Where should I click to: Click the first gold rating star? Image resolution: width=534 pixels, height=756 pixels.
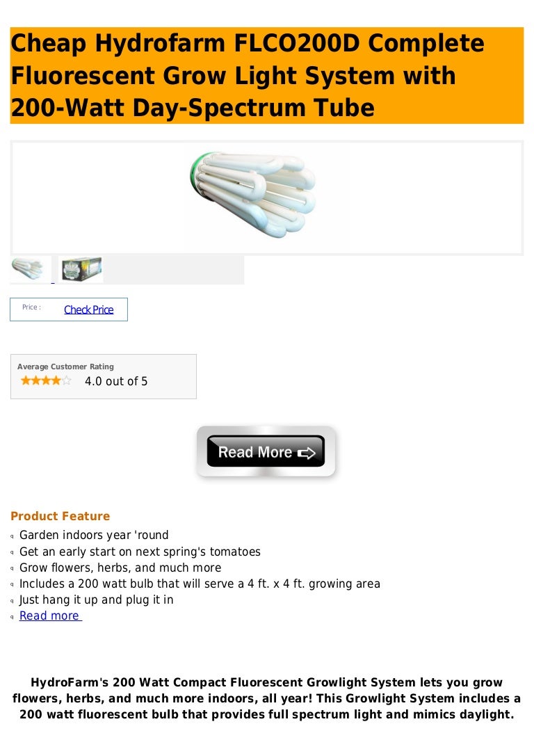(25, 381)
